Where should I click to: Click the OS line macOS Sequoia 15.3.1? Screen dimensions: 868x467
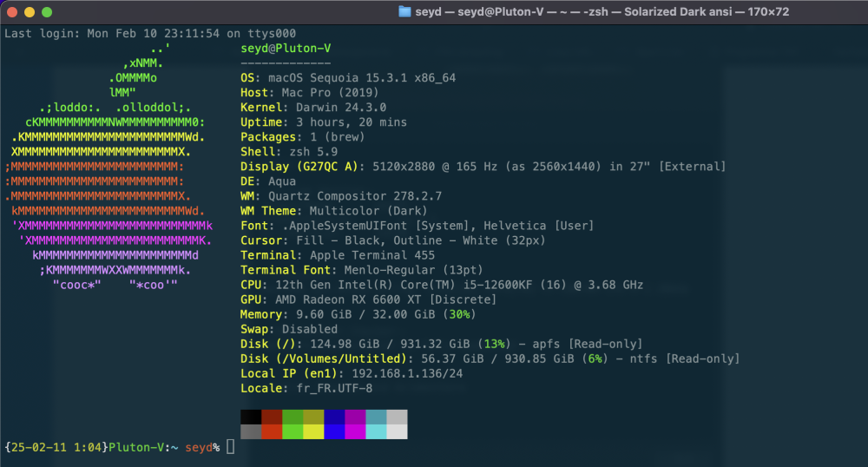click(348, 78)
